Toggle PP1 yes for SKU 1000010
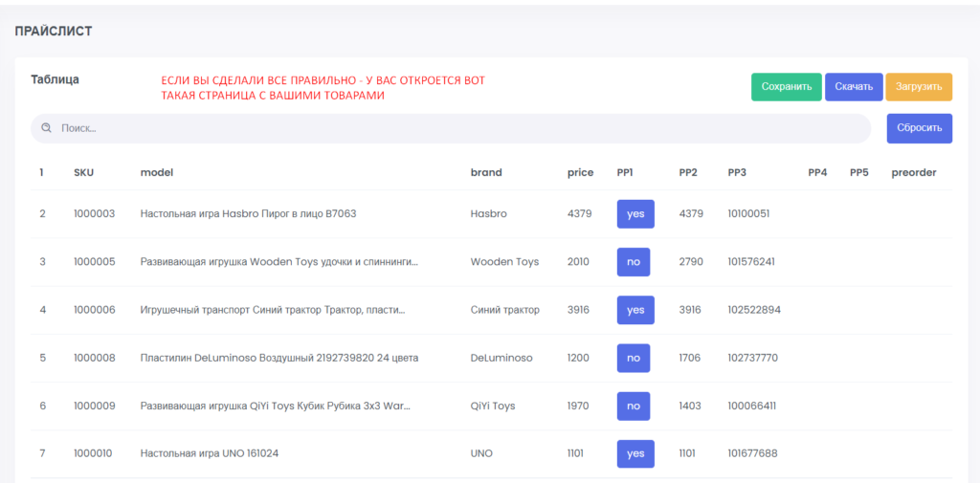The image size is (980, 483). (635, 453)
